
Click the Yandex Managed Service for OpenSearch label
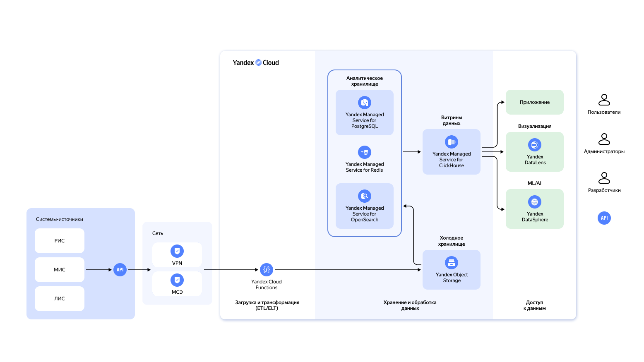(x=365, y=214)
